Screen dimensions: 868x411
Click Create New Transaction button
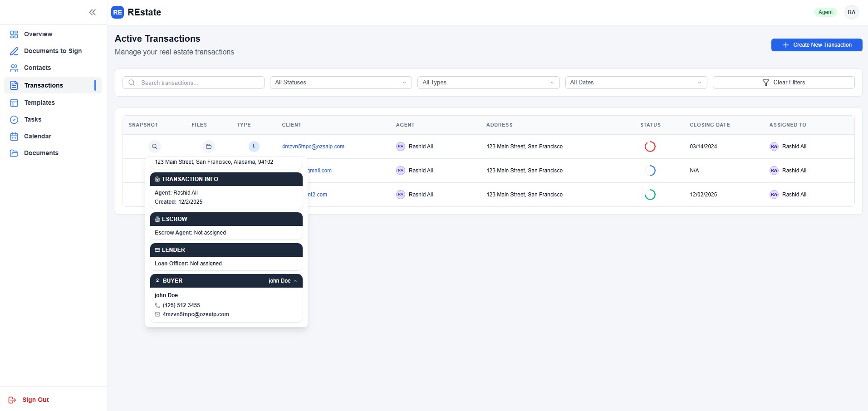point(817,45)
